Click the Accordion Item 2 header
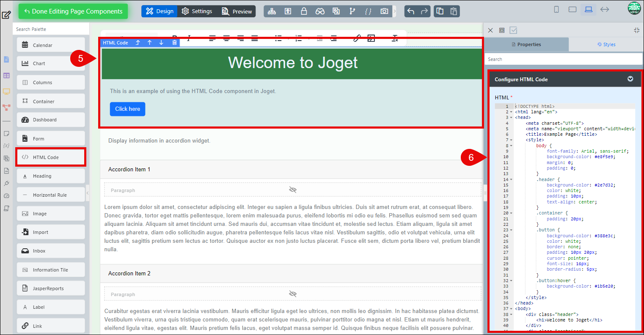Image resolution: width=644 pixels, height=335 pixels. click(291, 273)
